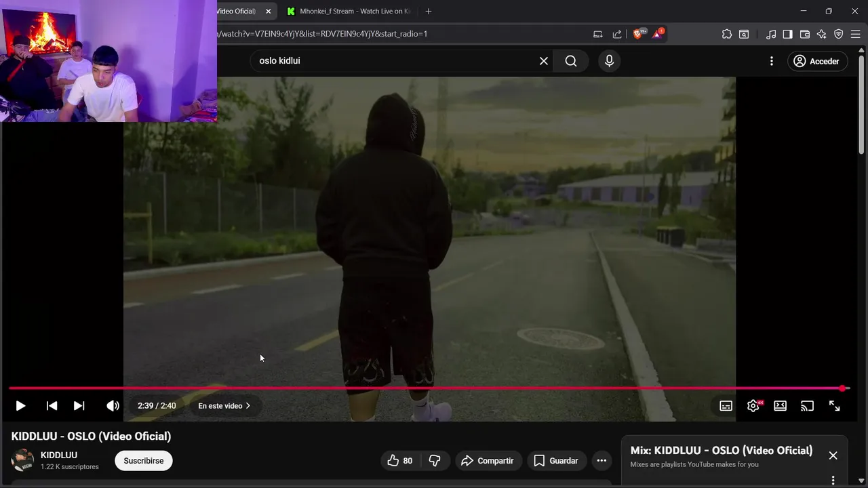Share this page from address bar
Image resolution: width=868 pixels, height=488 pixels.
617,34
